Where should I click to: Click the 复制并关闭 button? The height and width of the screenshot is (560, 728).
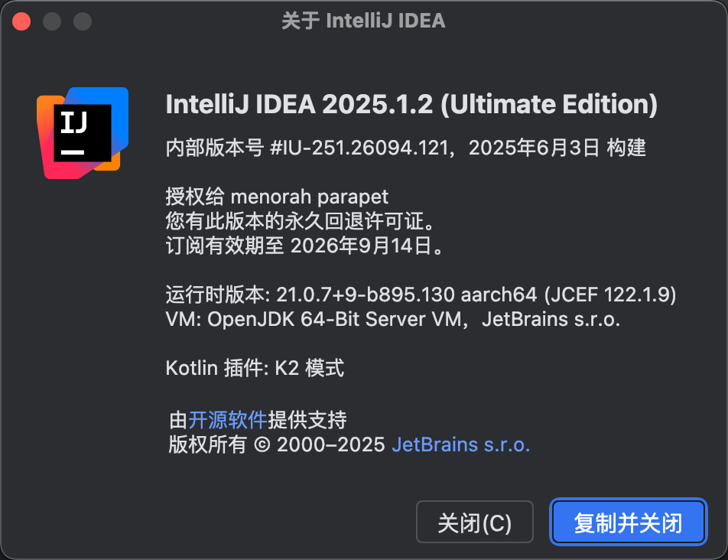coord(628,522)
